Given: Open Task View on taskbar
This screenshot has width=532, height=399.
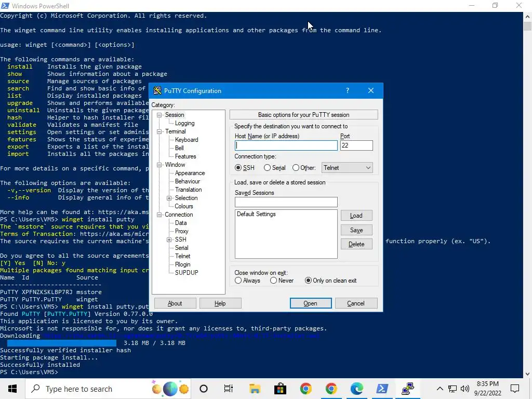Looking at the screenshot, I should click(x=229, y=389).
